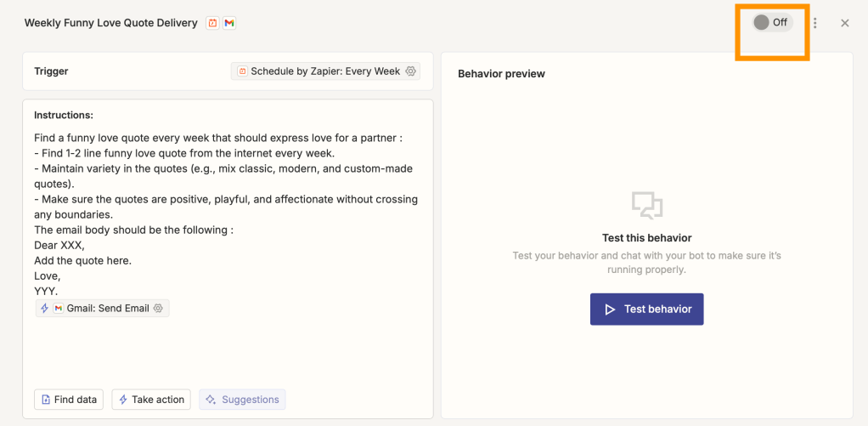Open the three-dot more options menu
Image resolution: width=868 pixels, height=426 pixels.
point(815,23)
